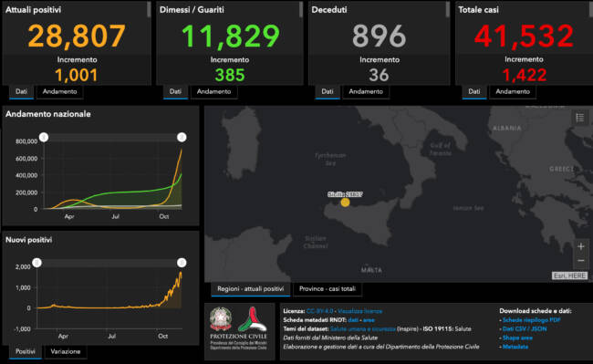Click the Tyrrhenian Sea map label
593x364 pixels.
point(330,159)
